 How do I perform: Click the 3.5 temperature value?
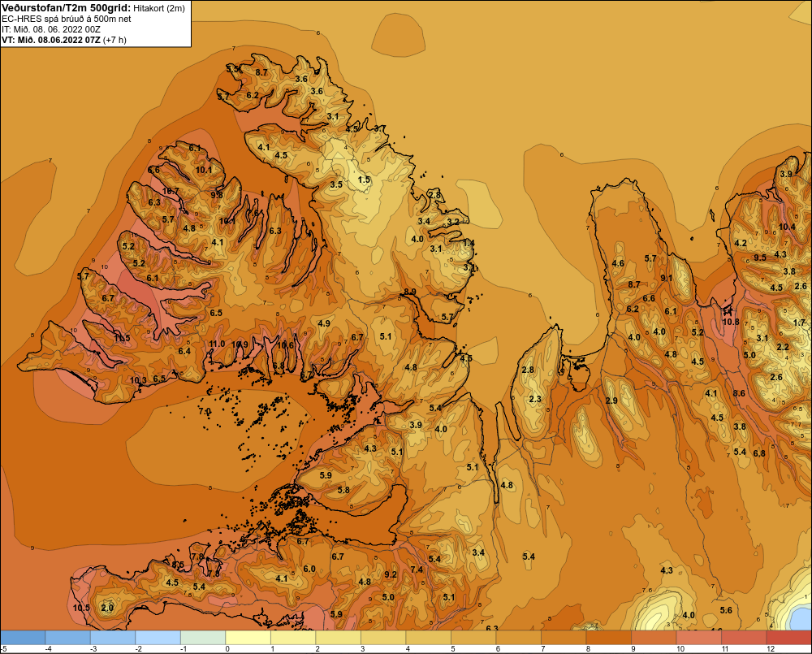pos(336,184)
